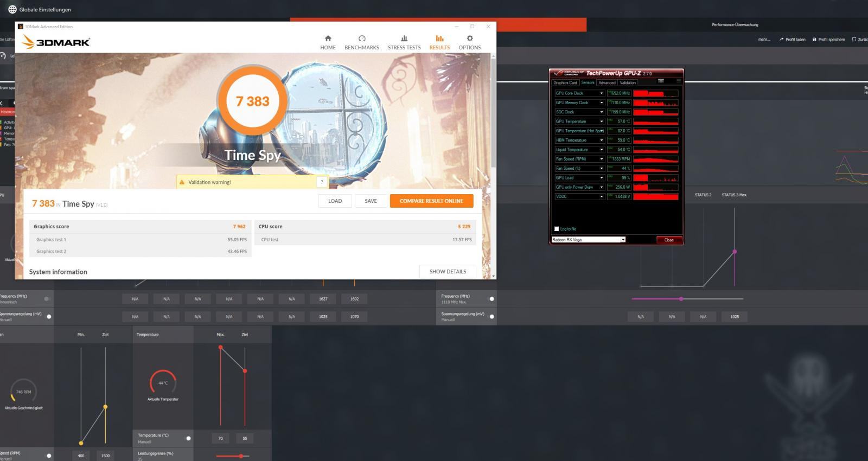The height and width of the screenshot is (461, 868).
Task: Enable the Log to file checkbox in GPU-Z
Action: click(x=556, y=229)
